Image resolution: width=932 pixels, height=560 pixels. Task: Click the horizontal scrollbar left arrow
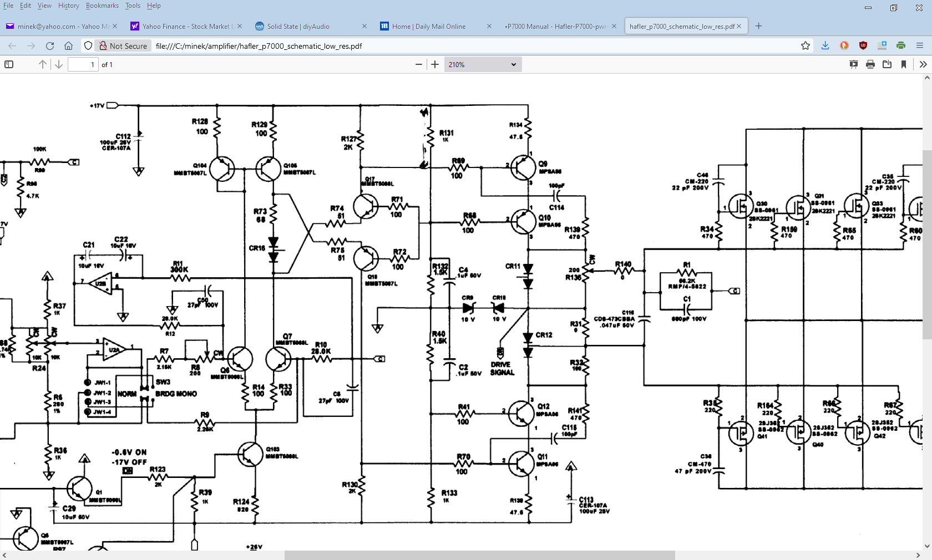(4, 555)
